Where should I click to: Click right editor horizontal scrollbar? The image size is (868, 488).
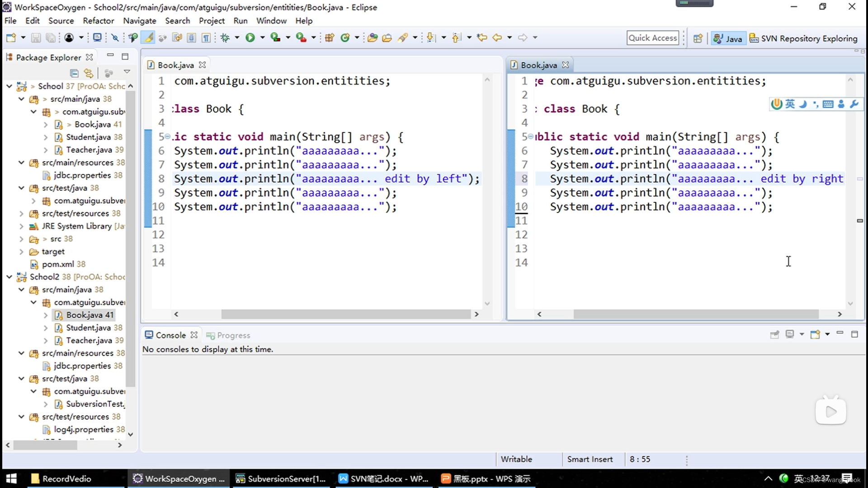696,314
